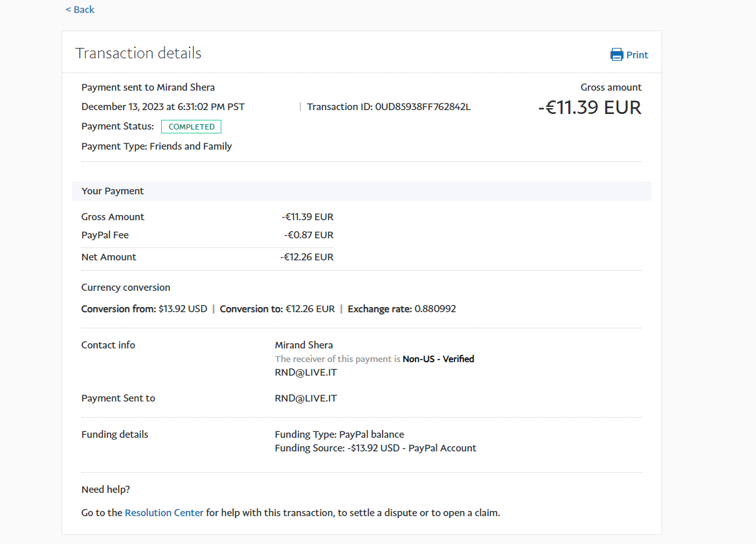Click the RND@LIVE.IT email beside Payment Sent to
Viewport: 756px width, 544px height.
[306, 398]
